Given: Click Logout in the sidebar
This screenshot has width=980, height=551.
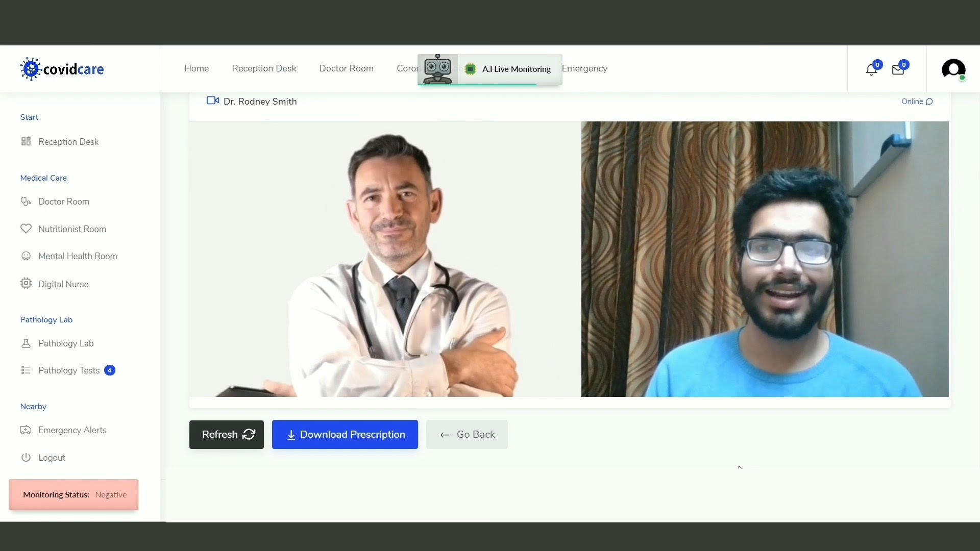Looking at the screenshot, I should 52,458.
